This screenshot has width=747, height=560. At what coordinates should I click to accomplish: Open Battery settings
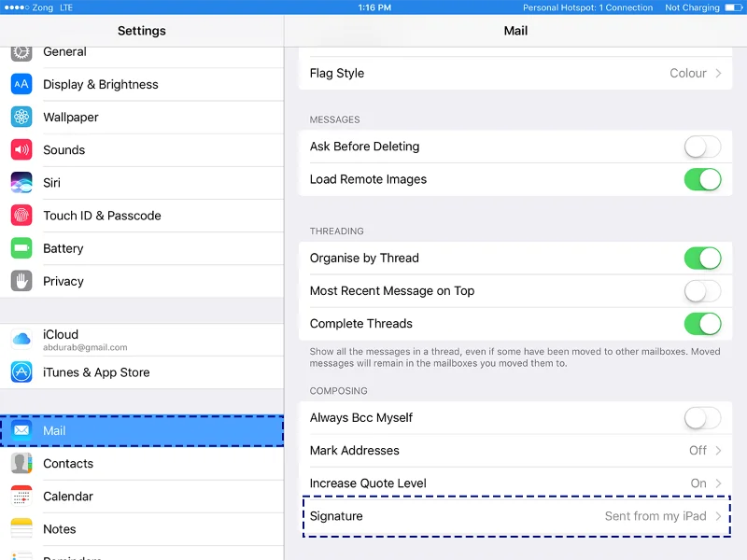point(142,248)
